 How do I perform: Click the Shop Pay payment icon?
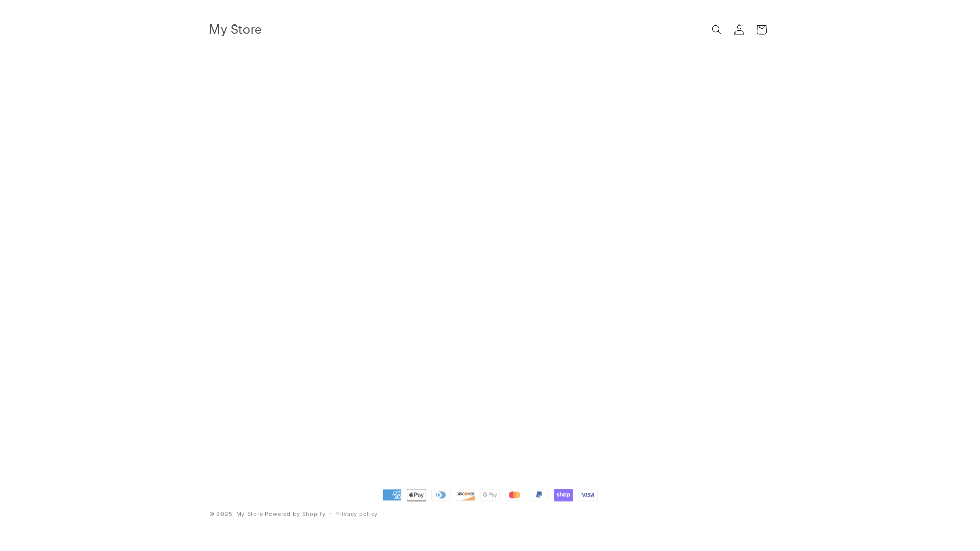click(x=563, y=495)
